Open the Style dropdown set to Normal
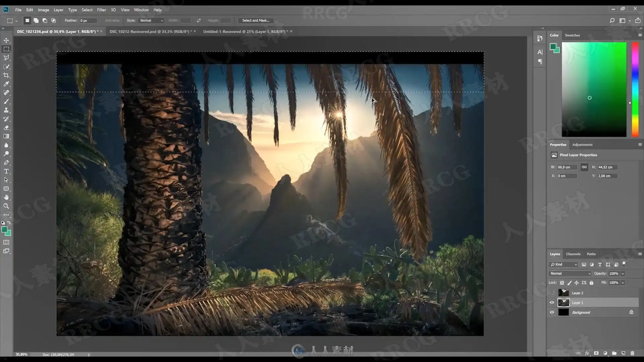The height and width of the screenshot is (362, 644). (x=151, y=20)
